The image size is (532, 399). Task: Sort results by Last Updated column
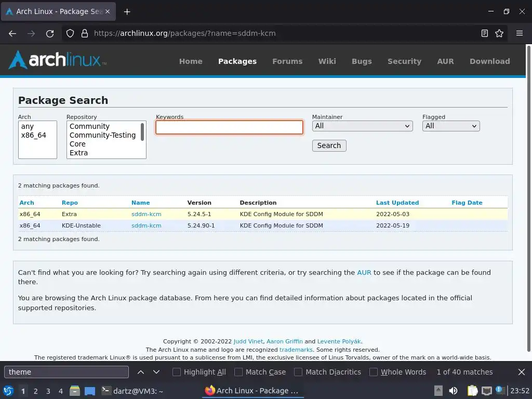pyautogui.click(x=397, y=203)
